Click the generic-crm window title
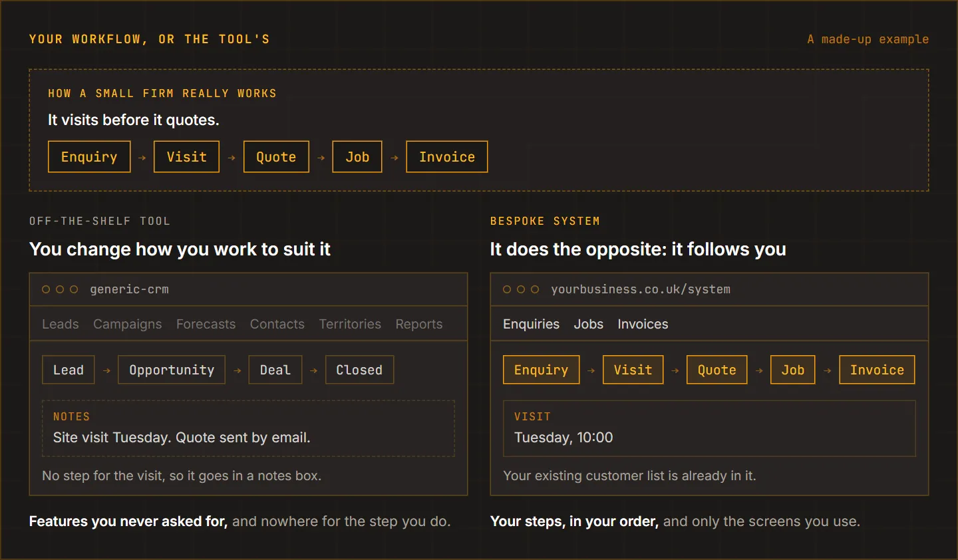The width and height of the screenshot is (958, 560). (130, 289)
